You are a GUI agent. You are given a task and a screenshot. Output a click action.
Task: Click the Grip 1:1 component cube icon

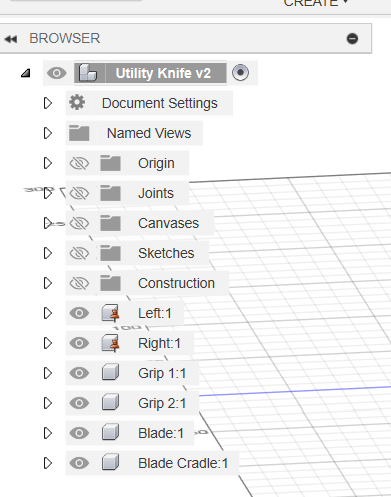[110, 373]
